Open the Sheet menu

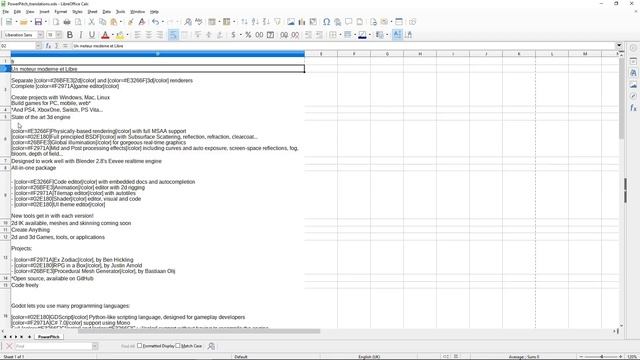(92, 12)
